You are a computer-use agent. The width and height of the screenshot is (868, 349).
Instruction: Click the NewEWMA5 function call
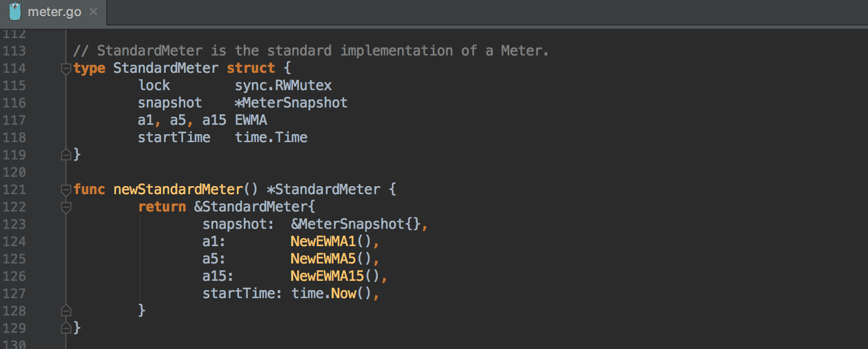322,259
